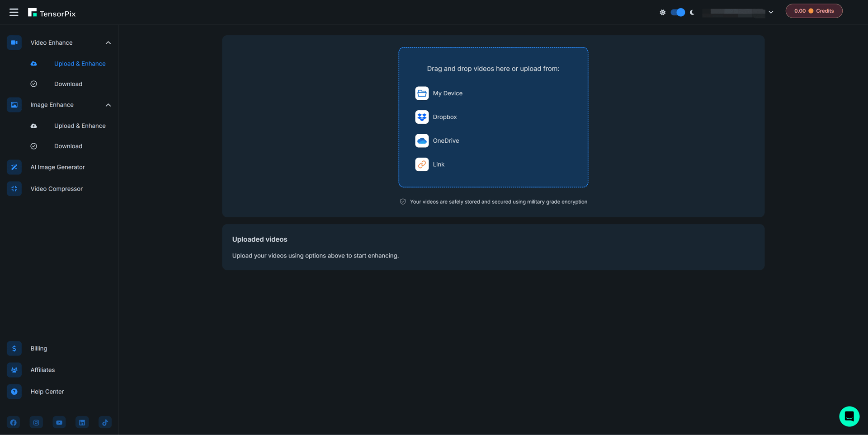The width and height of the screenshot is (868, 435).
Task: Collapse the Video Enhance section
Action: [x=108, y=43]
